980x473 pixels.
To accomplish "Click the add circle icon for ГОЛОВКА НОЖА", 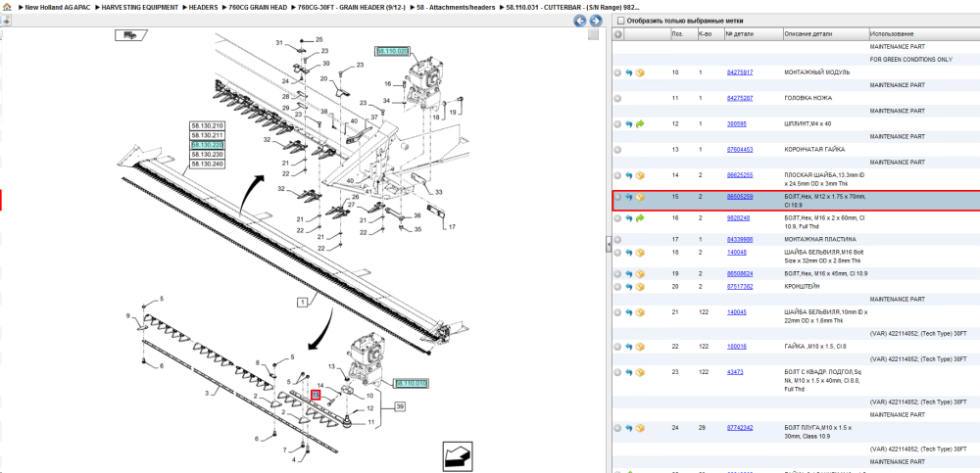I will click(x=618, y=98).
